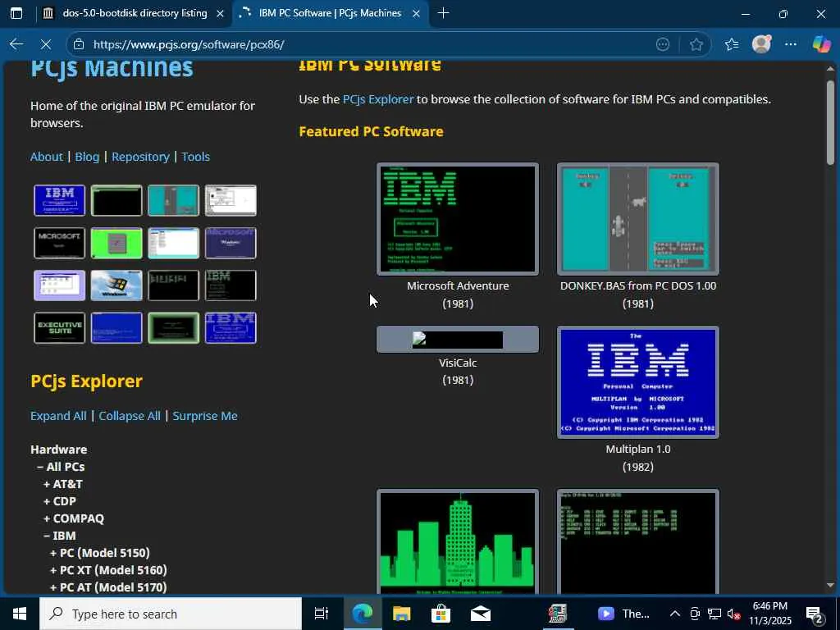Viewport: 840px width, 630px height.
Task: Click the address bar URL field
Action: pyautogui.click(x=370, y=44)
